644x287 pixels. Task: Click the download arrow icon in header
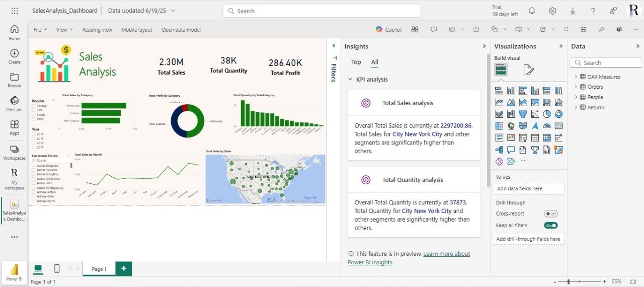coord(573,11)
